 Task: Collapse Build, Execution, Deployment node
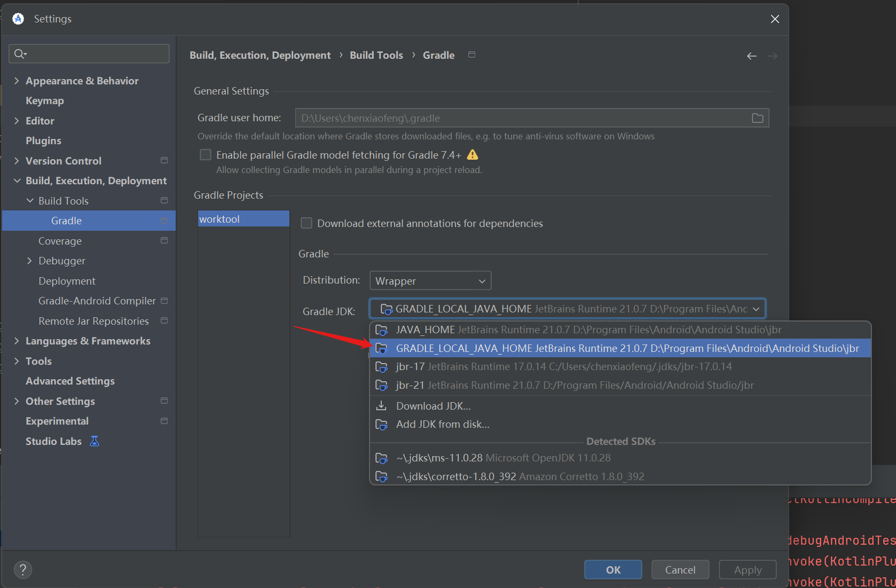click(x=17, y=181)
